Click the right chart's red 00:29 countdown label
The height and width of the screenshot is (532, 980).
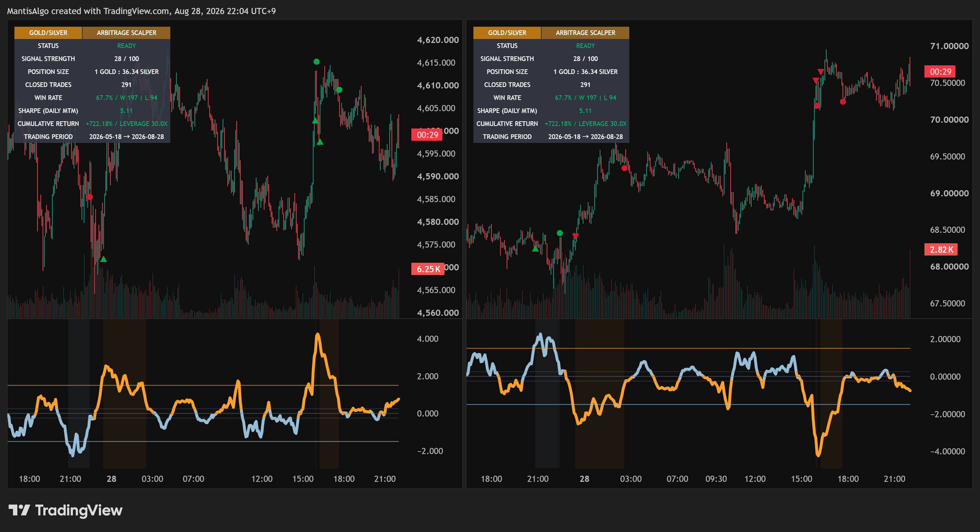click(x=940, y=71)
